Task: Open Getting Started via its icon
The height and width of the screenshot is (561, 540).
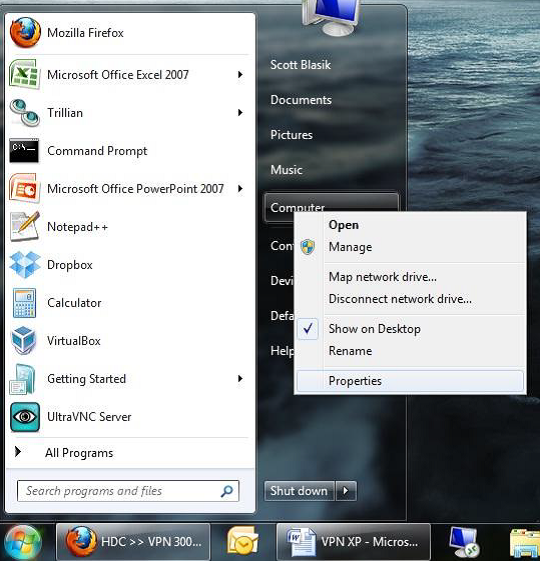Action: [x=23, y=379]
